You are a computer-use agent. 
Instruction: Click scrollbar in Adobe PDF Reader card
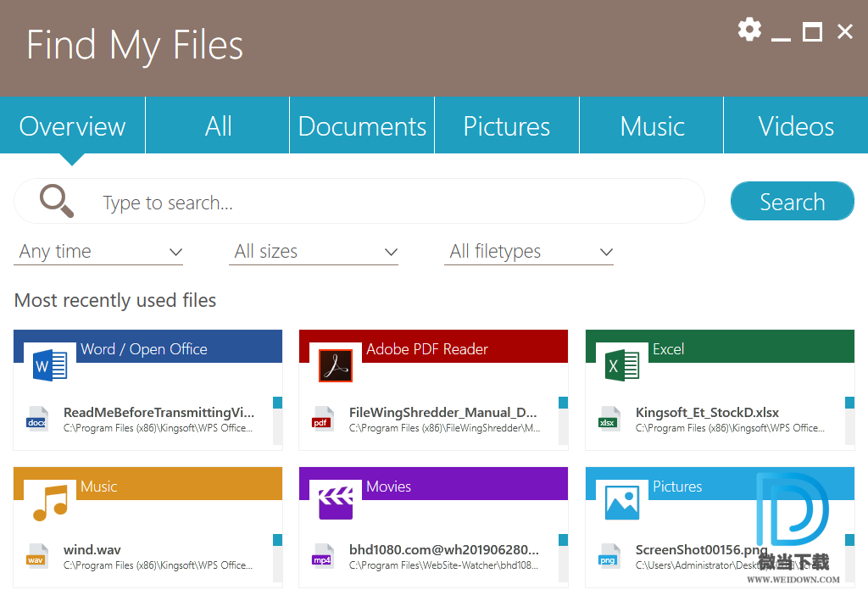(563, 420)
